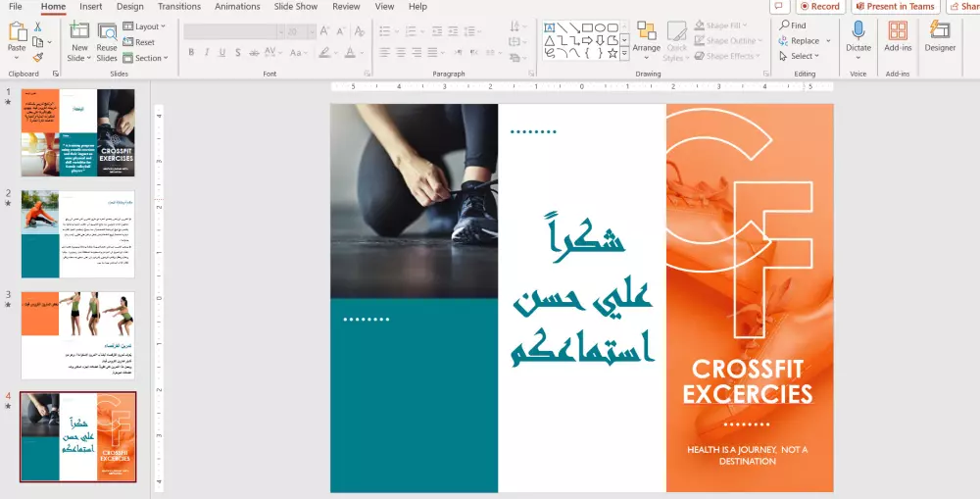Align text right
The width and height of the screenshot is (980, 499).
click(x=416, y=53)
